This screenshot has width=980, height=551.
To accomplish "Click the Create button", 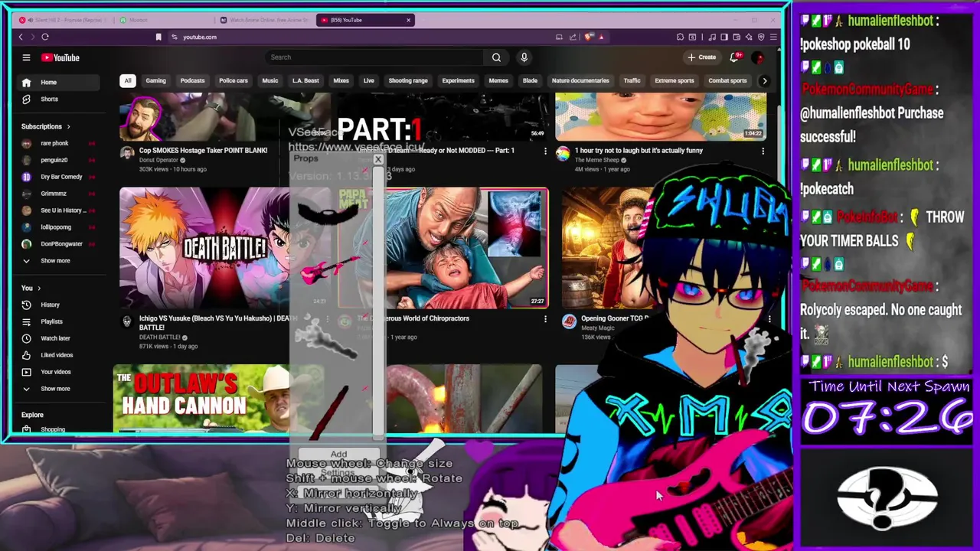I will point(702,57).
